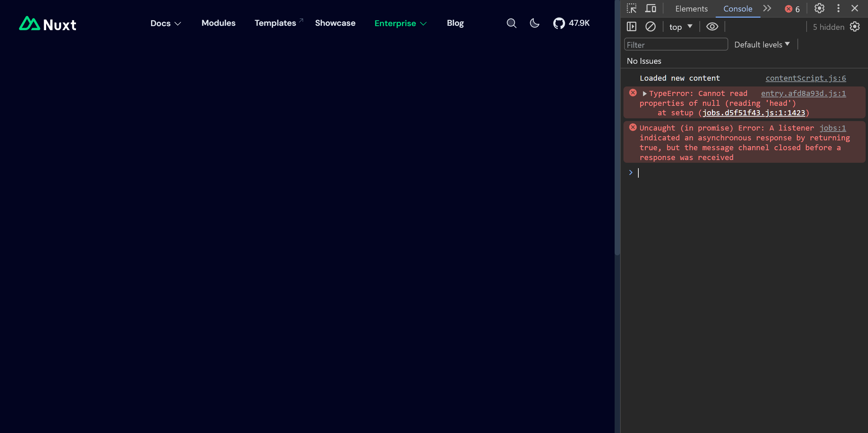Image resolution: width=868 pixels, height=433 pixels.
Task: Open the Blog navigation item
Action: (455, 23)
